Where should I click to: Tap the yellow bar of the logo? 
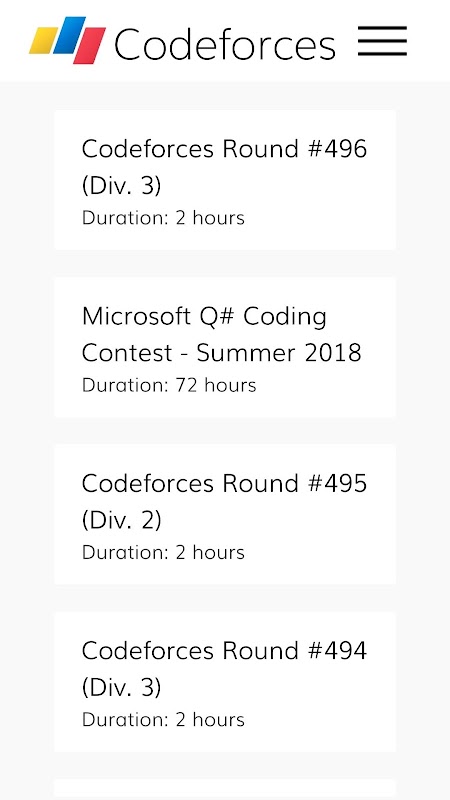(x=43, y=40)
